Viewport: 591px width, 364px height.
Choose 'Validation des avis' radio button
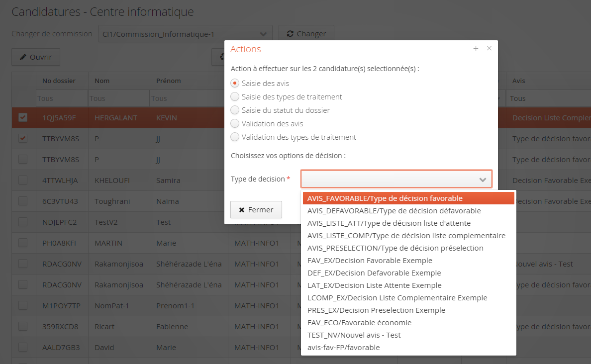point(235,124)
